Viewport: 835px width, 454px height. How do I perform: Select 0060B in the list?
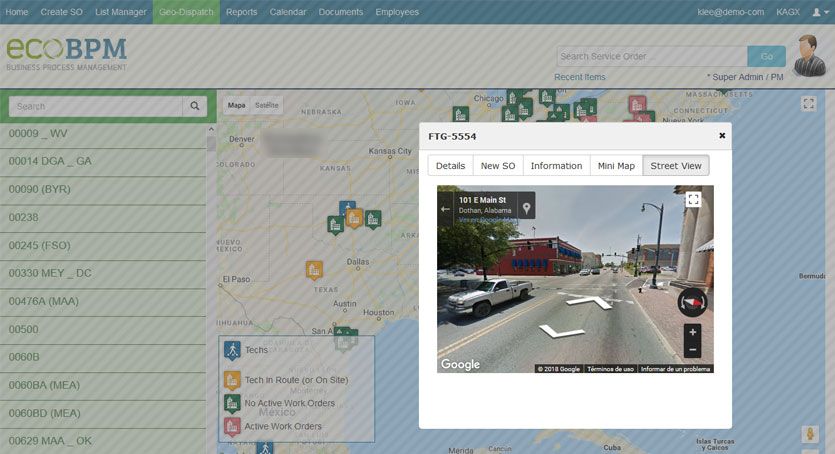(103, 357)
